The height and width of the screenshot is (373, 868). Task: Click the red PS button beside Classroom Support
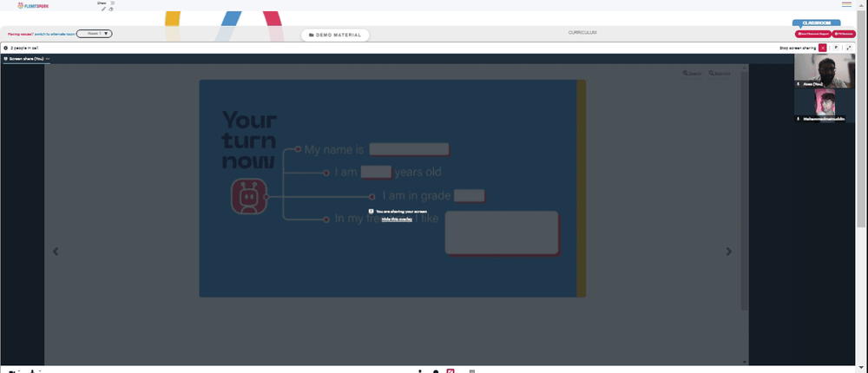click(844, 34)
